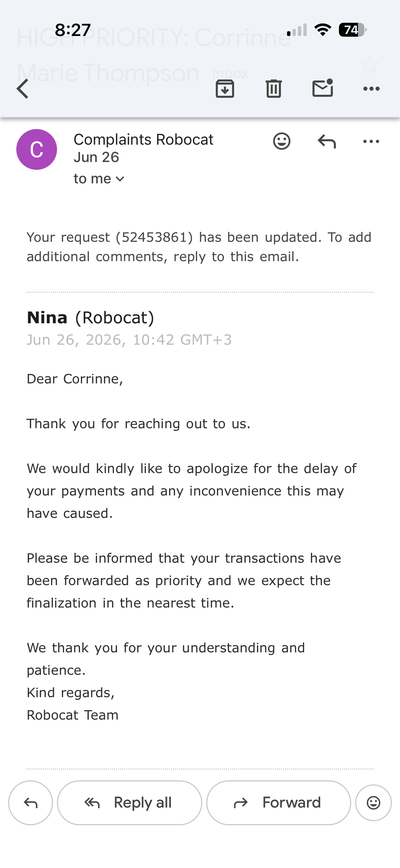Tap the Wi-Fi icon in status bar

pos(323,30)
